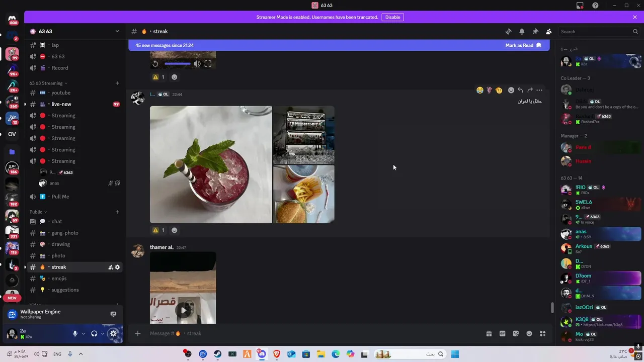Add channel to 63 63 Streaming category

[117, 83]
